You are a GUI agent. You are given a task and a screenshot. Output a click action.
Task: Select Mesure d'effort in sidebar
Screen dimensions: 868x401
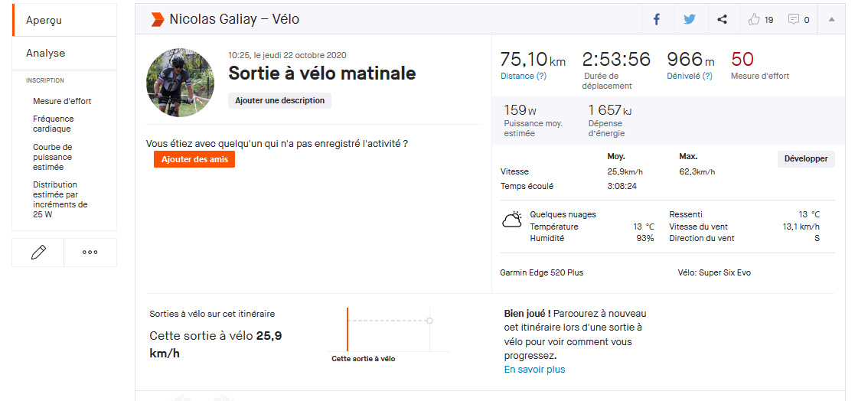click(x=62, y=101)
